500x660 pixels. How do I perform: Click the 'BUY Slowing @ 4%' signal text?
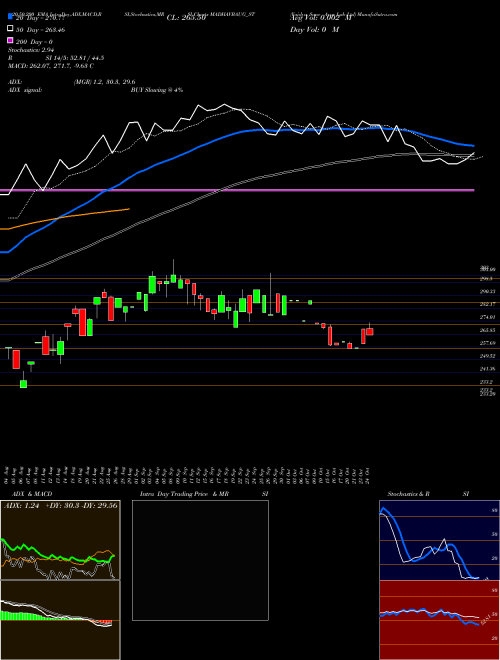[x=157, y=90]
